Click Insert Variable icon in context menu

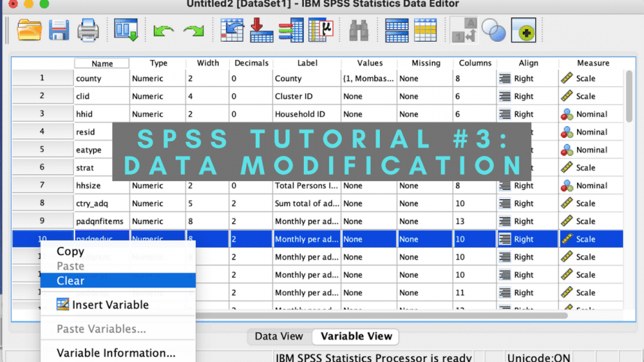tap(63, 304)
